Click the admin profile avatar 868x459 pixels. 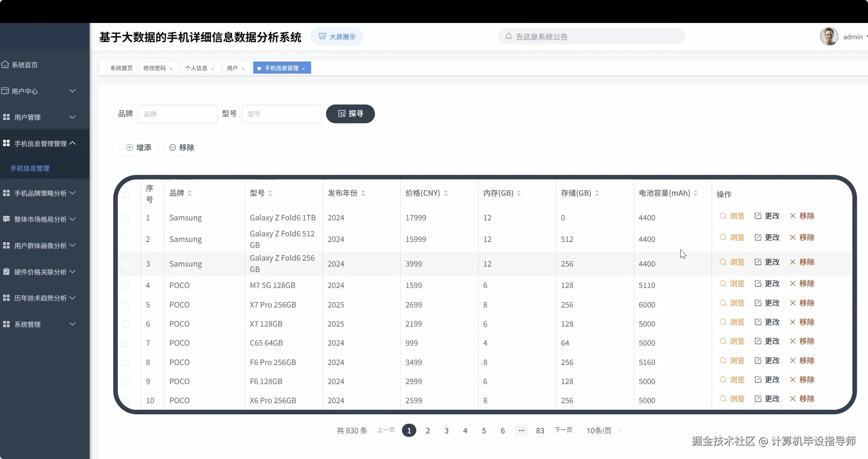[x=828, y=37]
